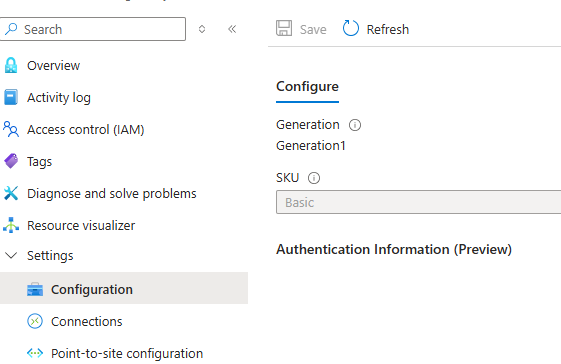Screen dimensions: 561x364
Task: Toggle expand/collapse all menu groups
Action: coord(202,29)
